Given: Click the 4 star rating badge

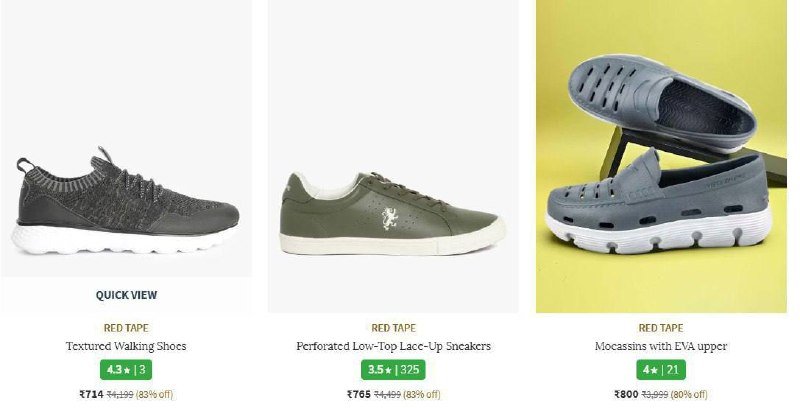Looking at the screenshot, I should click(661, 370).
